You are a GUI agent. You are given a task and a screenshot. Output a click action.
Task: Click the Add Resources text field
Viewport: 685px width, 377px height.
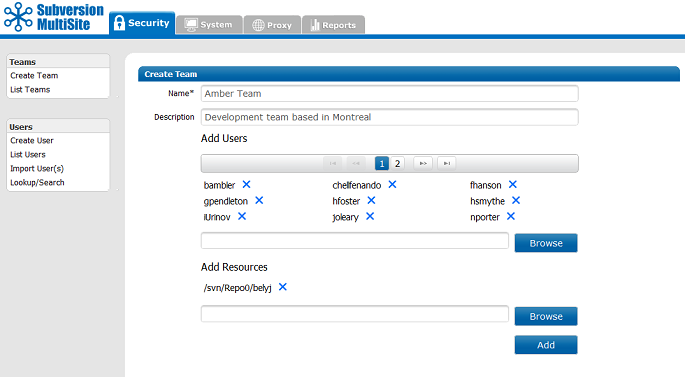click(355, 314)
